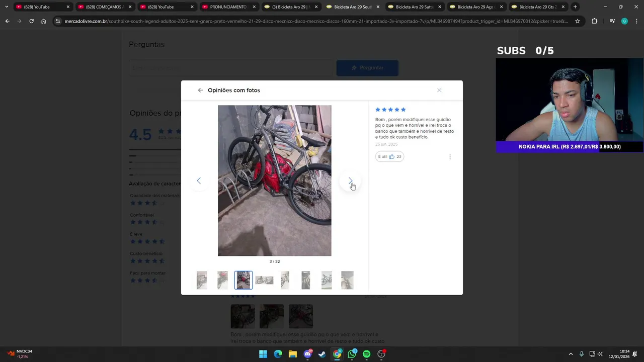Open File Explorer from the taskbar

pyautogui.click(x=293, y=354)
